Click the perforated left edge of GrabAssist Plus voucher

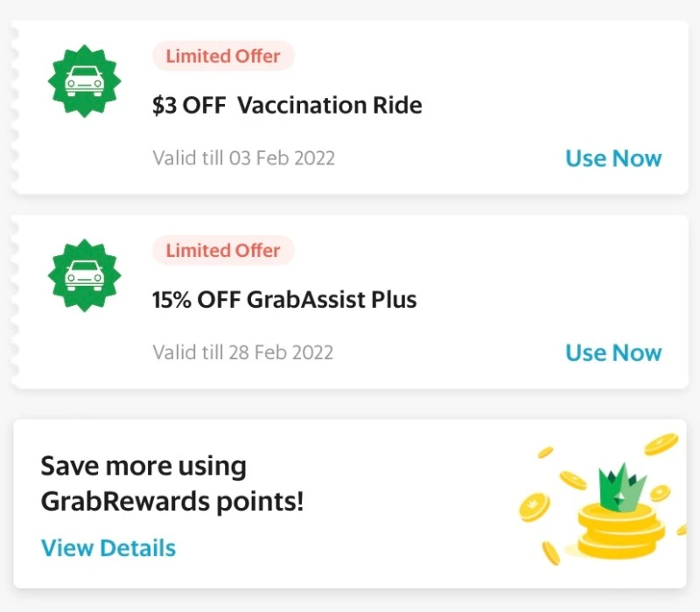14,301
